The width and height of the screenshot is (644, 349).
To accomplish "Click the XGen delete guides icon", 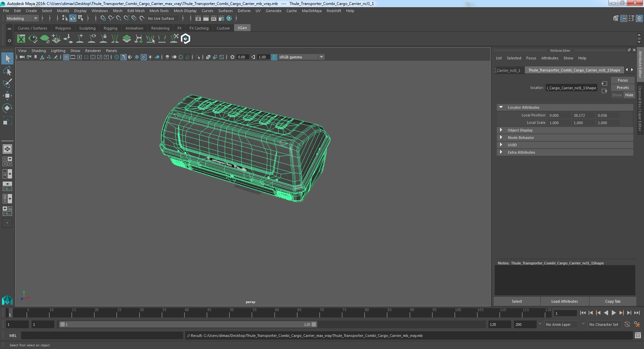I will 174,39.
